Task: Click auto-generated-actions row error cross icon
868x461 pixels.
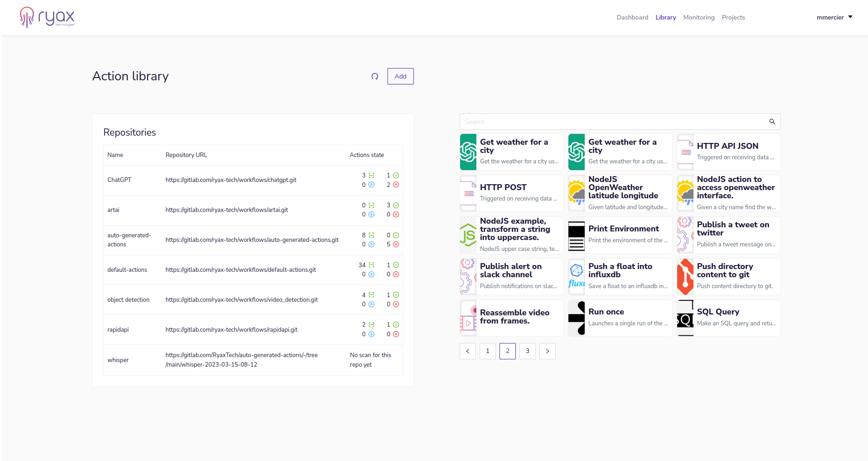Action: (396, 245)
